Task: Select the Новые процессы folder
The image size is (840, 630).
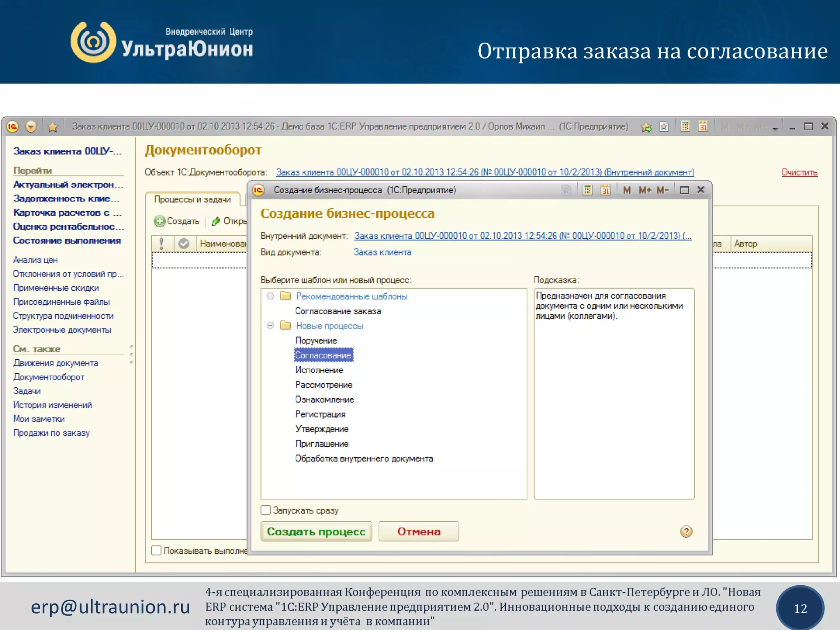Action: pos(329,326)
